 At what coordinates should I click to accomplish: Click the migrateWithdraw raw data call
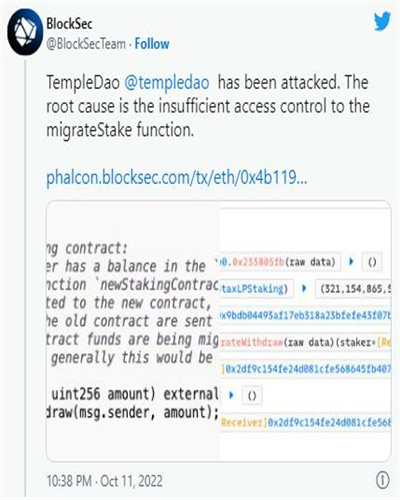[305, 342]
